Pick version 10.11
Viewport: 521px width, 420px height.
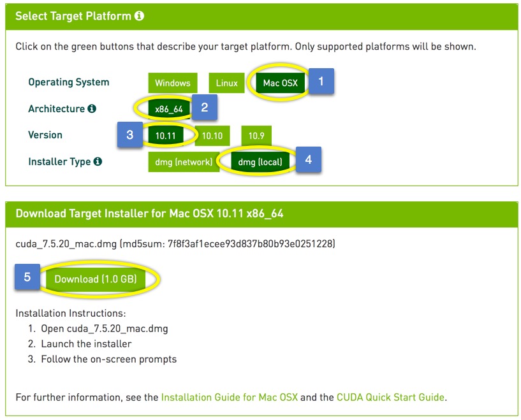point(165,136)
